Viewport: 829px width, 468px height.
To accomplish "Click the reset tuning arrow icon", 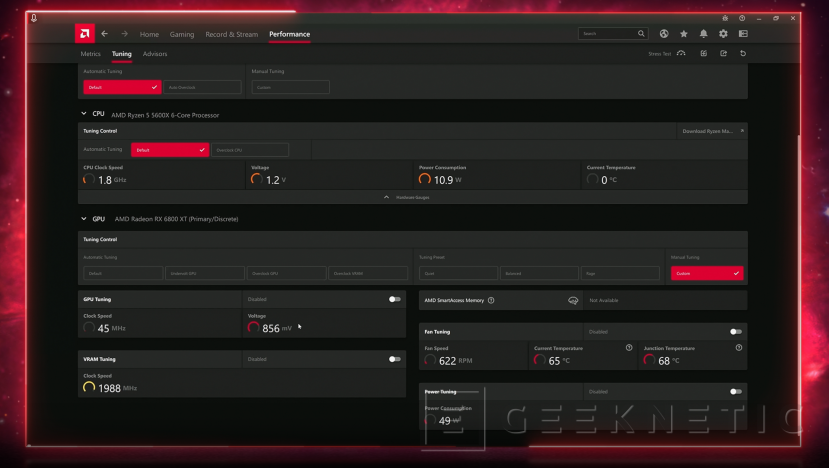I will 743,53.
